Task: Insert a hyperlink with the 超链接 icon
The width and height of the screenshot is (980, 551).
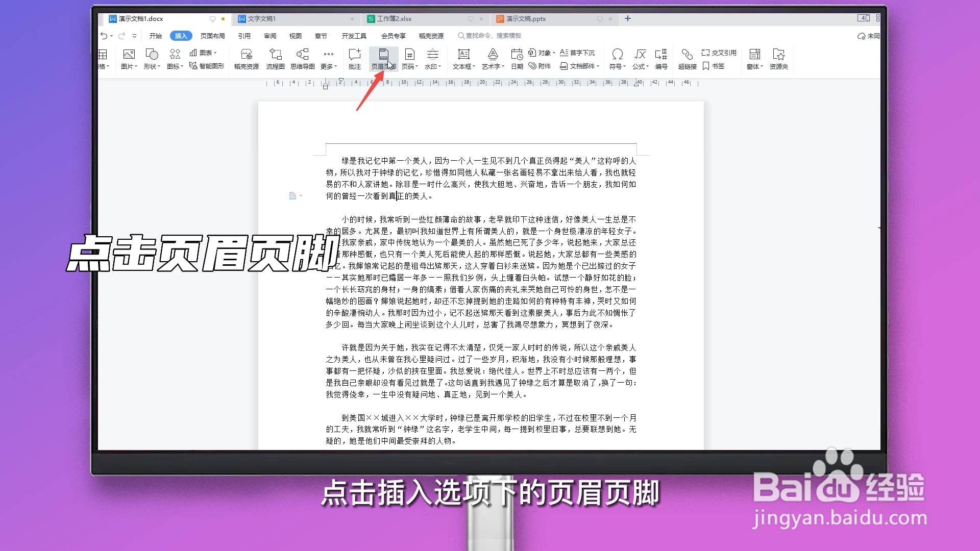Action: (687, 58)
